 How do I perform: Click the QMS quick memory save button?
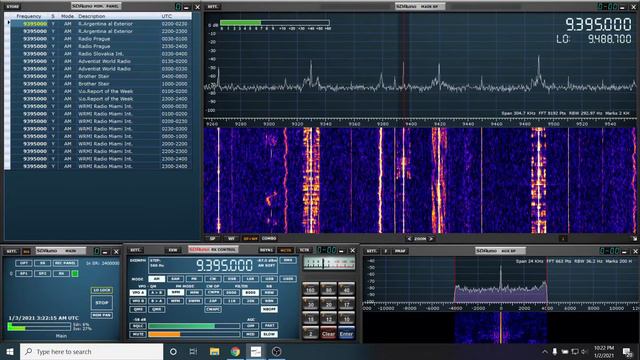(138, 309)
